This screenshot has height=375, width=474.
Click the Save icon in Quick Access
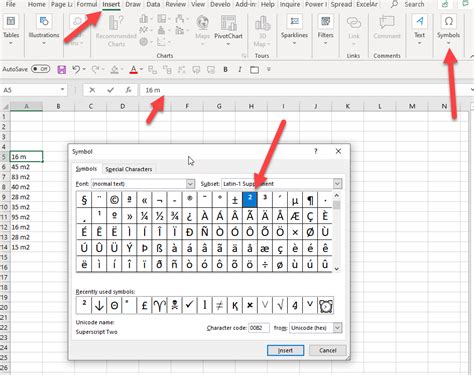pos(62,69)
